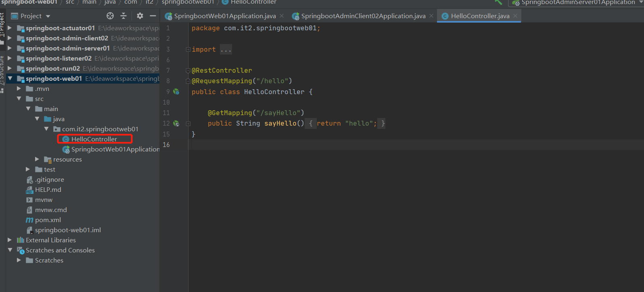Select mvnw file in tree
This screenshot has width=644, height=292.
tap(44, 200)
